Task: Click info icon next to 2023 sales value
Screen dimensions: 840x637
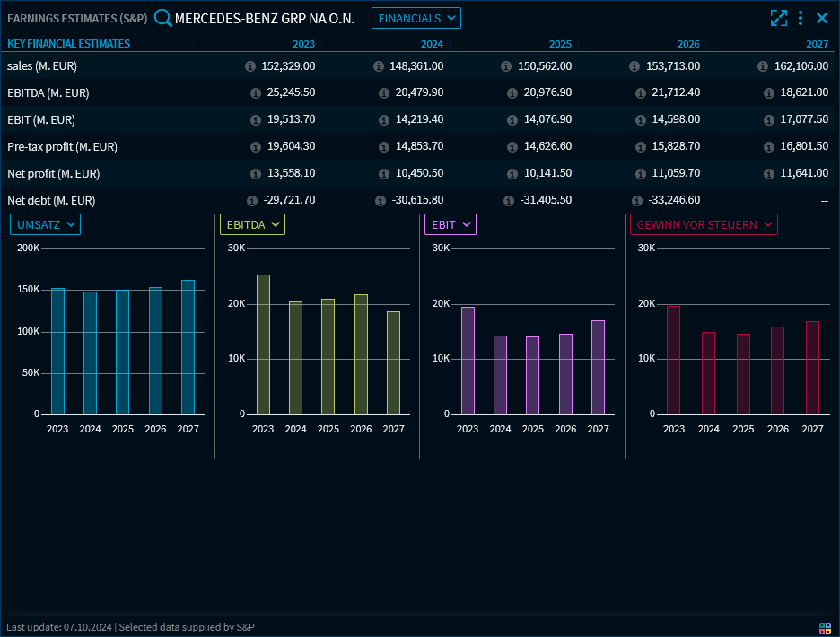Action: point(250,66)
